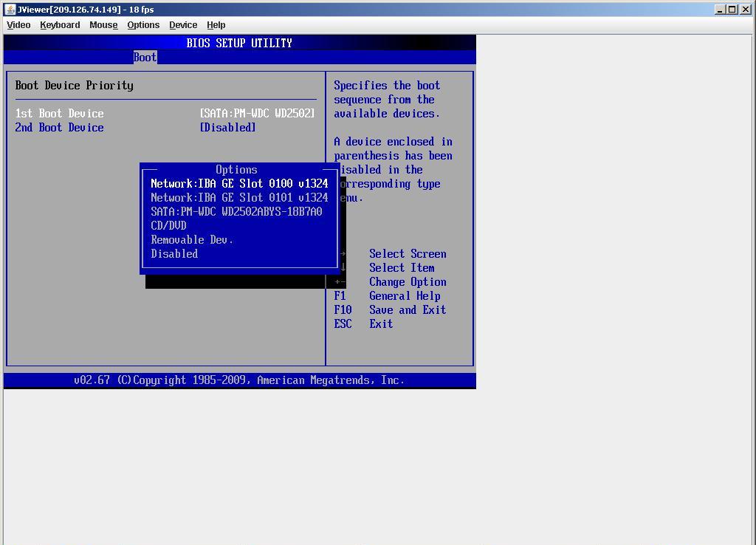Open the Device menu
Viewport: 756px width, 545px height.
tap(183, 24)
